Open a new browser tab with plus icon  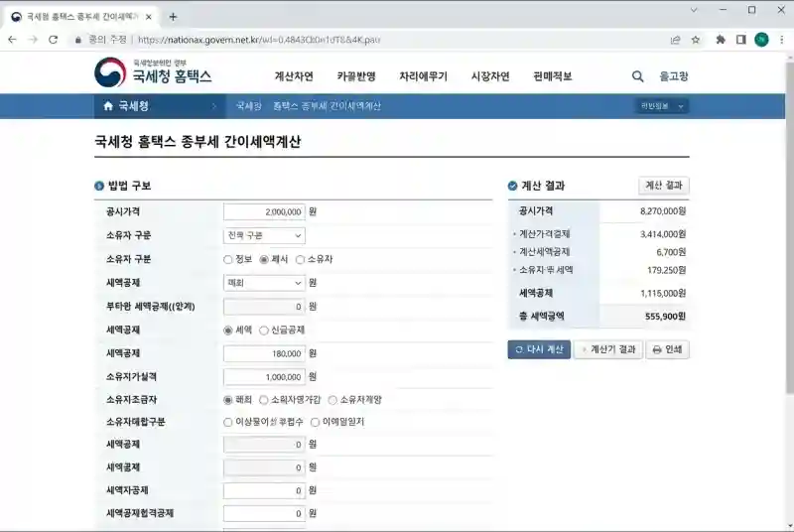[173, 16]
